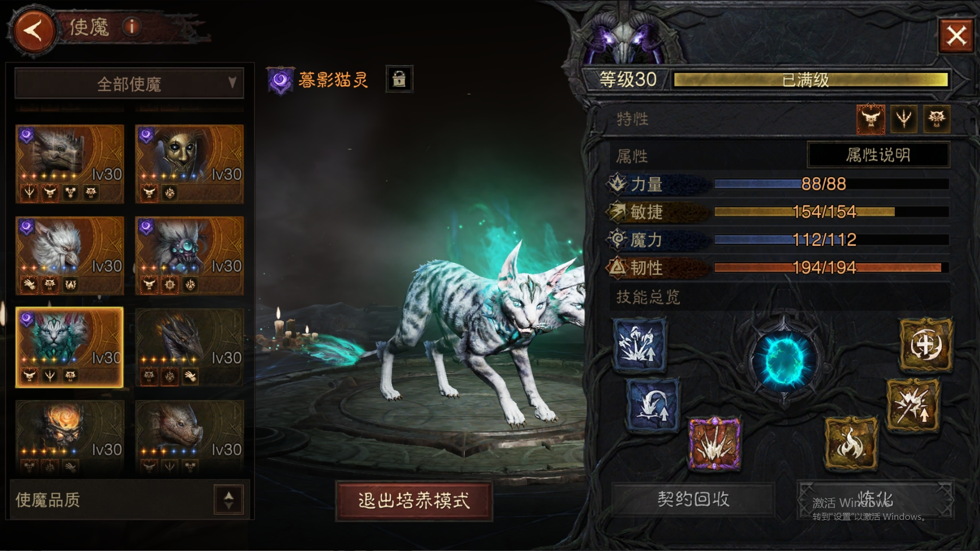Select the glowing blue core skill orb

tap(784, 360)
